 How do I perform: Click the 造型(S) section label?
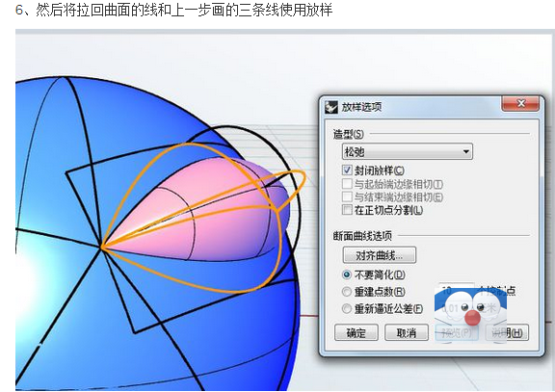(348, 134)
